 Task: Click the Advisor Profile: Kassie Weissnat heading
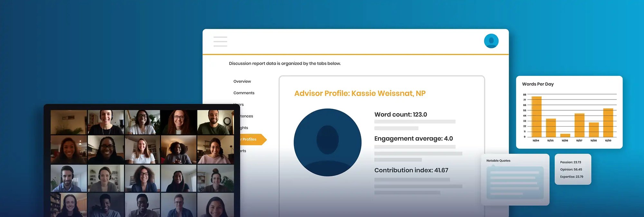tap(360, 94)
